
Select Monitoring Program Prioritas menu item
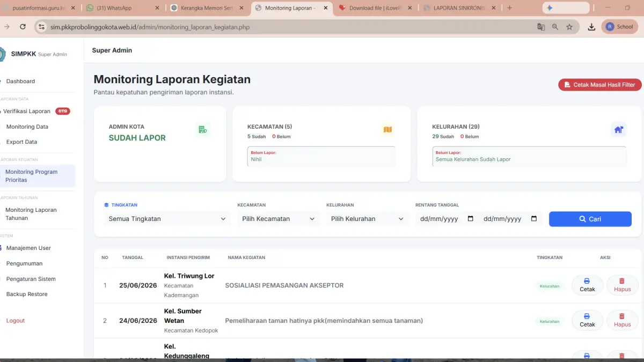tap(38, 176)
